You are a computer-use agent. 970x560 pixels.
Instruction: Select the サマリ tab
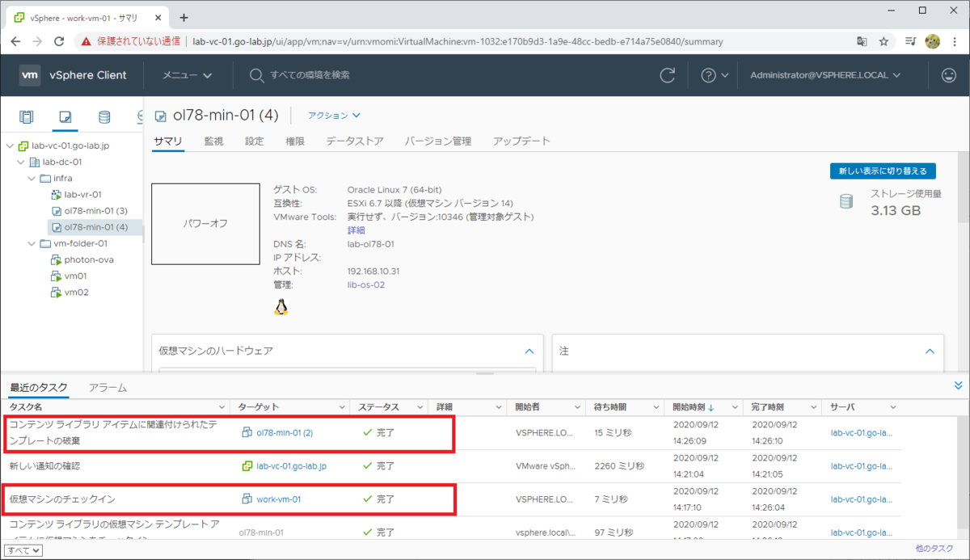coord(168,141)
